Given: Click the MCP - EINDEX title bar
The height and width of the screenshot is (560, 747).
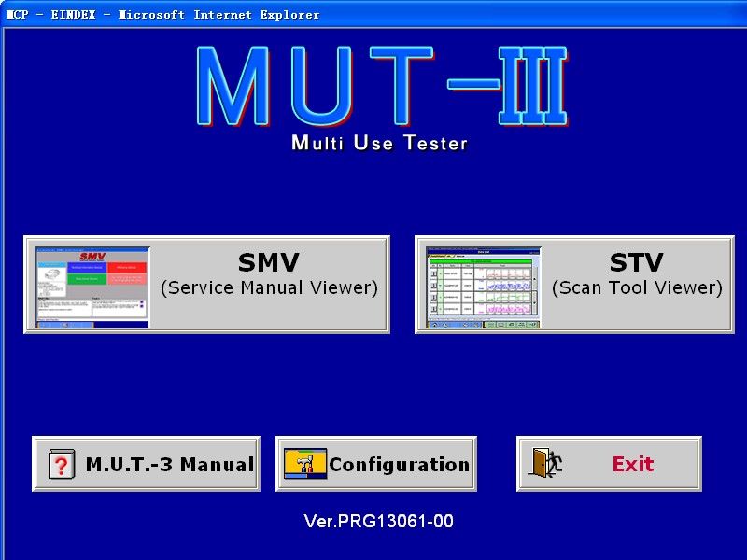Looking at the screenshot, I should (x=159, y=15).
